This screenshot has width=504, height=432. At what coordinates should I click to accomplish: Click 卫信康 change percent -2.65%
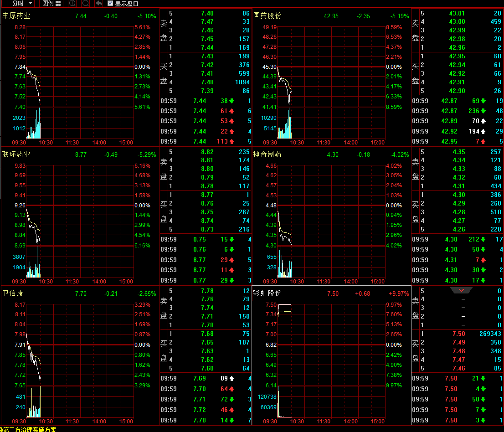click(x=147, y=293)
